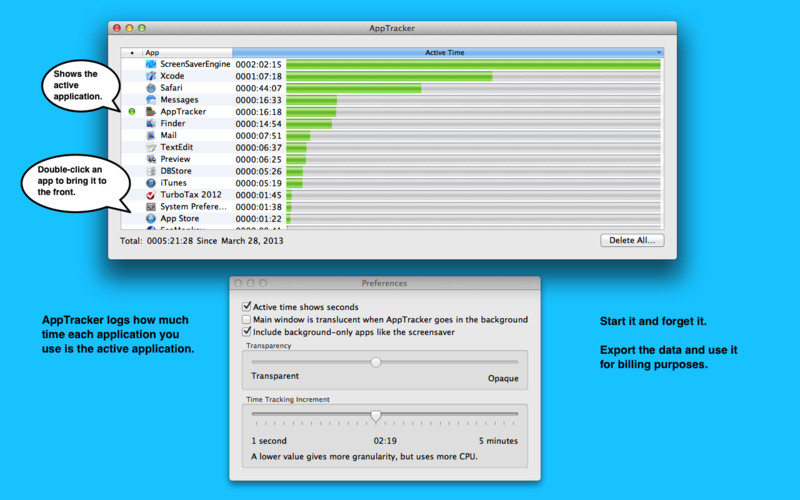Screen dimensions: 800x500
Task: Select the App Store row name
Action: [x=180, y=218]
